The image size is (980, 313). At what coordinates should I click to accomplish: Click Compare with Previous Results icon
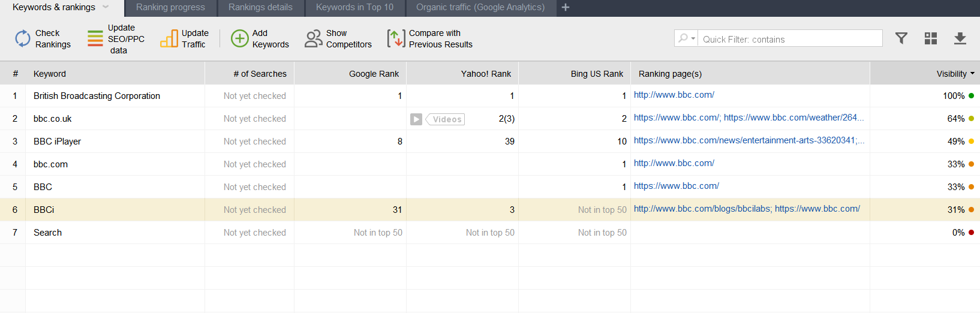click(396, 38)
